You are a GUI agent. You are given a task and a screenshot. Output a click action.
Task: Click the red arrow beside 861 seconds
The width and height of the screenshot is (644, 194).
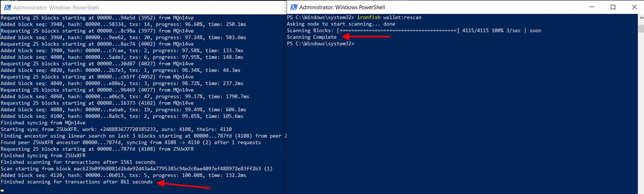pos(184,185)
